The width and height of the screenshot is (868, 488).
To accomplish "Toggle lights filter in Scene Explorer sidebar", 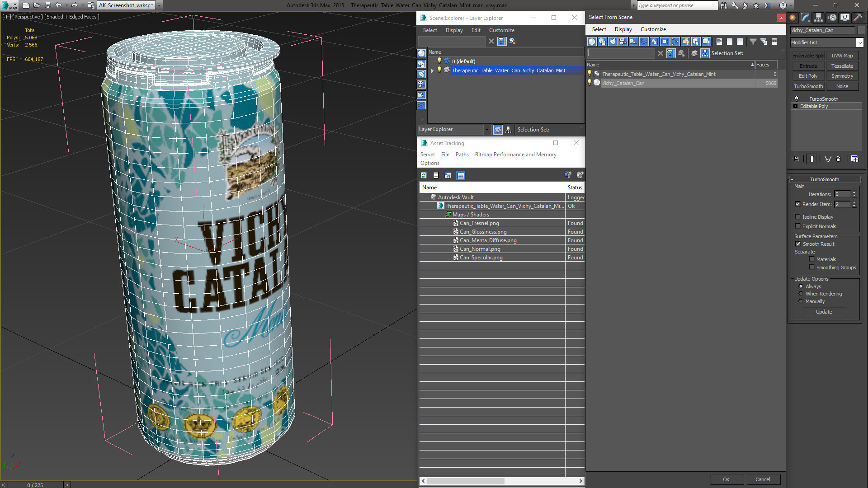I will tap(421, 74).
